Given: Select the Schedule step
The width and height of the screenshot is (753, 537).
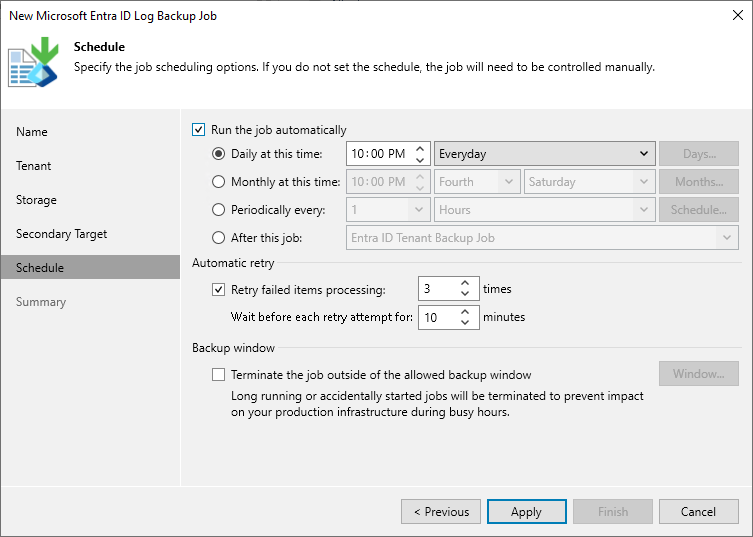Looking at the screenshot, I should pyautogui.click(x=90, y=268).
